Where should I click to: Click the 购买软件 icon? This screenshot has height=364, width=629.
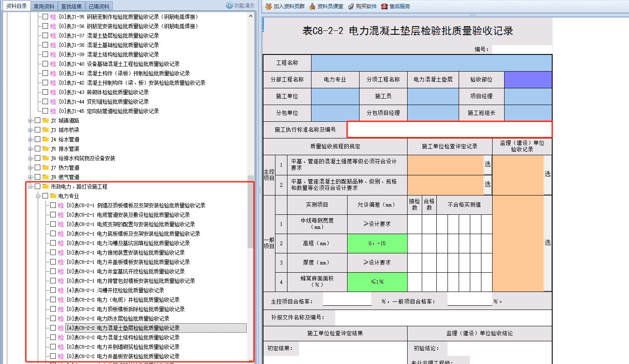[351, 6]
